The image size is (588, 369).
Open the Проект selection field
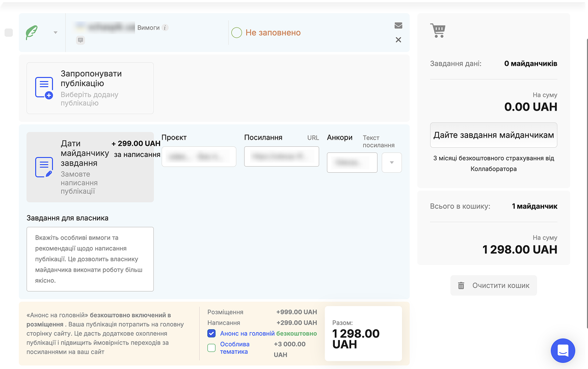[x=199, y=156]
